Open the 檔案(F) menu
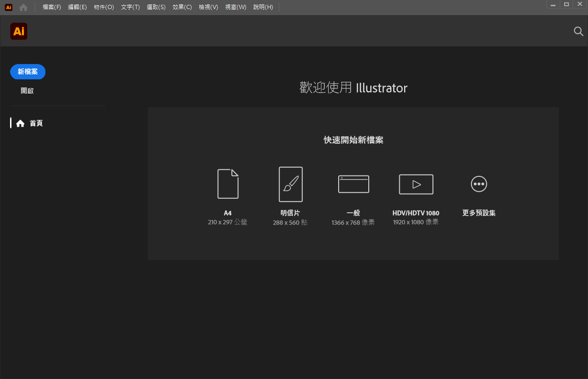This screenshot has height=379, width=588. (52, 7)
